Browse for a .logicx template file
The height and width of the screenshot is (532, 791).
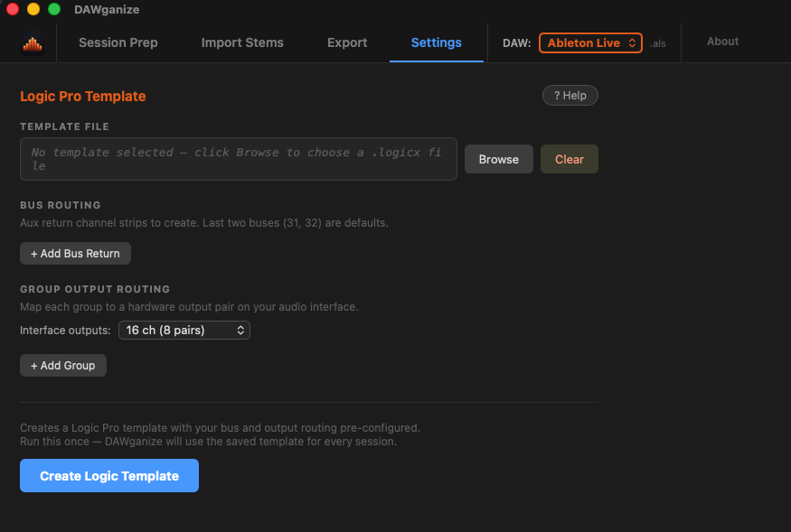[x=498, y=159]
